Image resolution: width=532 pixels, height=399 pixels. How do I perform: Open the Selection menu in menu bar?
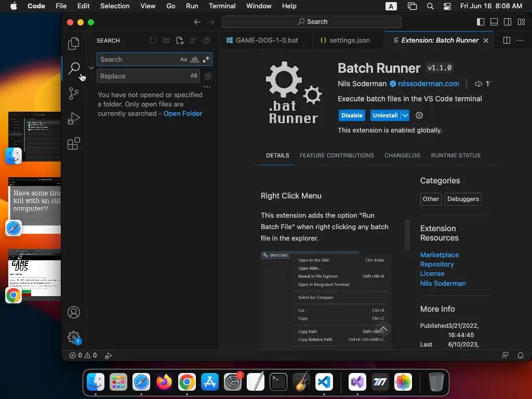tap(115, 6)
